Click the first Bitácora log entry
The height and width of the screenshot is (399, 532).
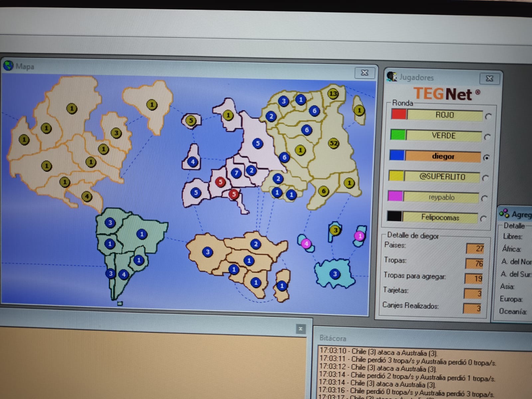point(378,352)
